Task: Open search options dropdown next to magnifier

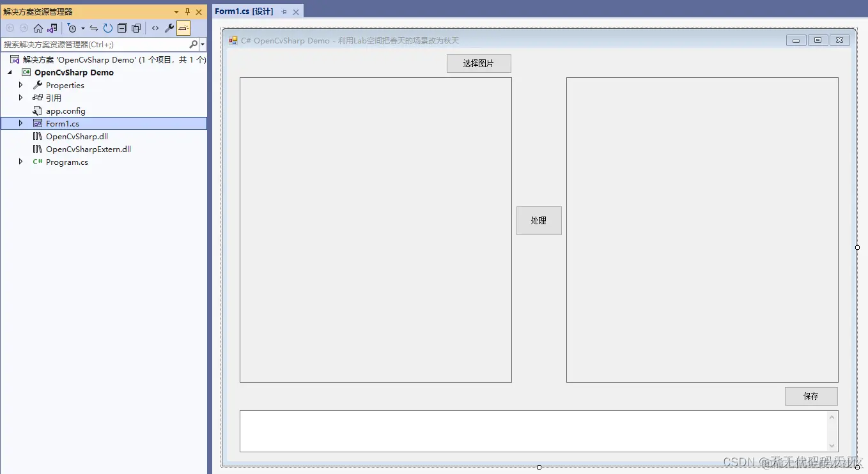Action: point(203,45)
